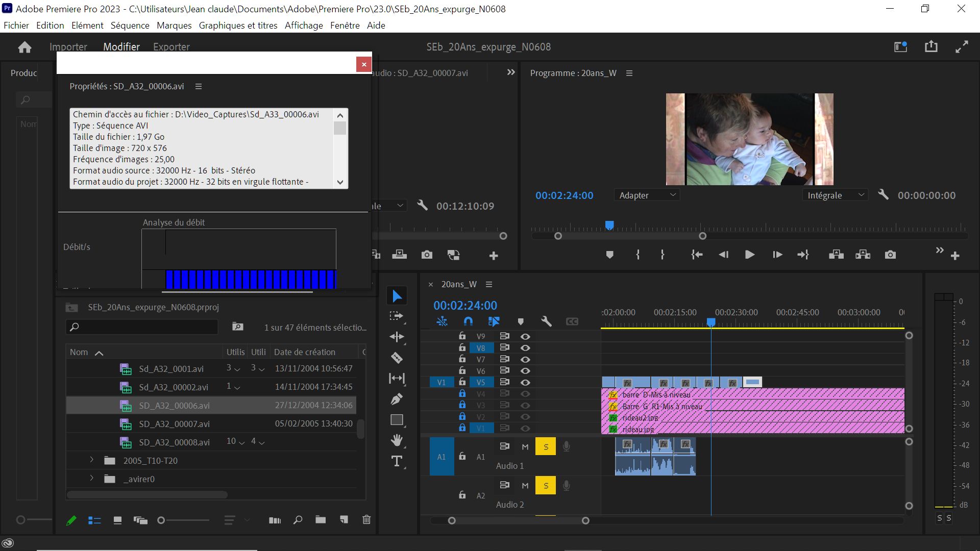Click the Export Frame camera icon
Screen dimensions: 980x551
(x=890, y=255)
